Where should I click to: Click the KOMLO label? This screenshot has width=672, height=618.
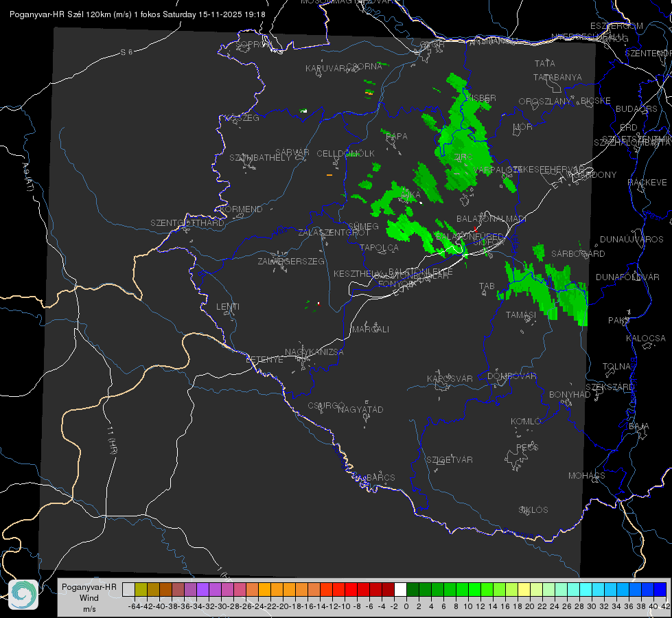(526, 422)
